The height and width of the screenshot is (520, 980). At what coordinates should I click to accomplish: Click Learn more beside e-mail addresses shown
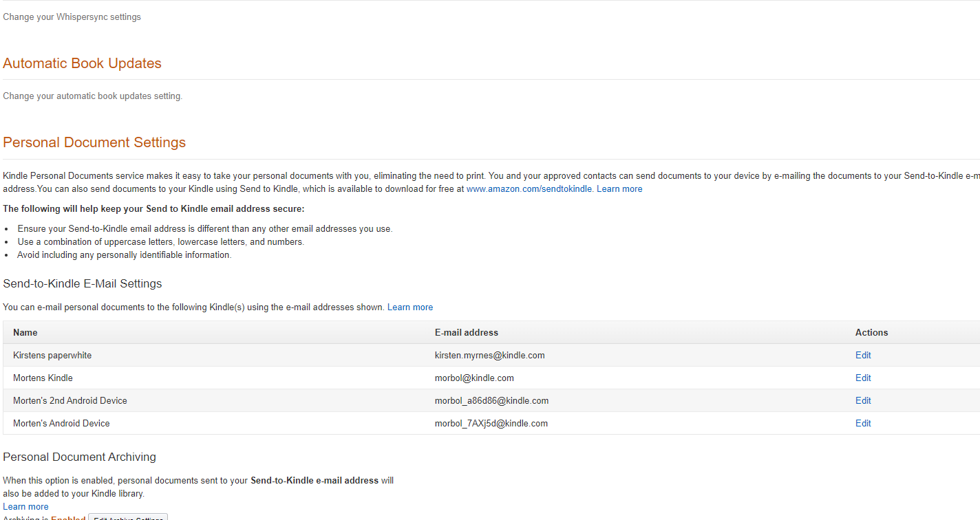pyautogui.click(x=410, y=307)
